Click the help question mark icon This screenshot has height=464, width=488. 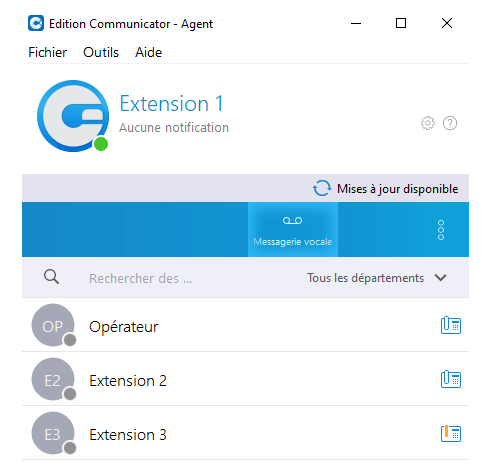click(x=450, y=123)
